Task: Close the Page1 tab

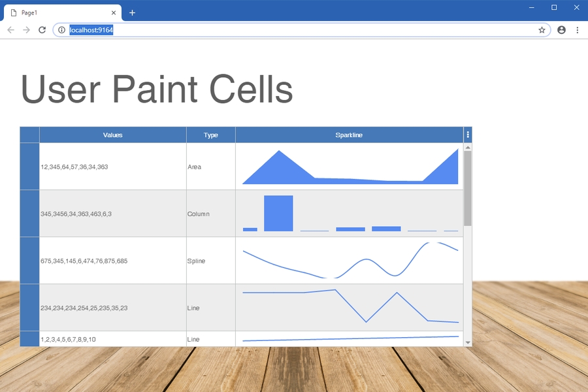Action: [x=114, y=12]
